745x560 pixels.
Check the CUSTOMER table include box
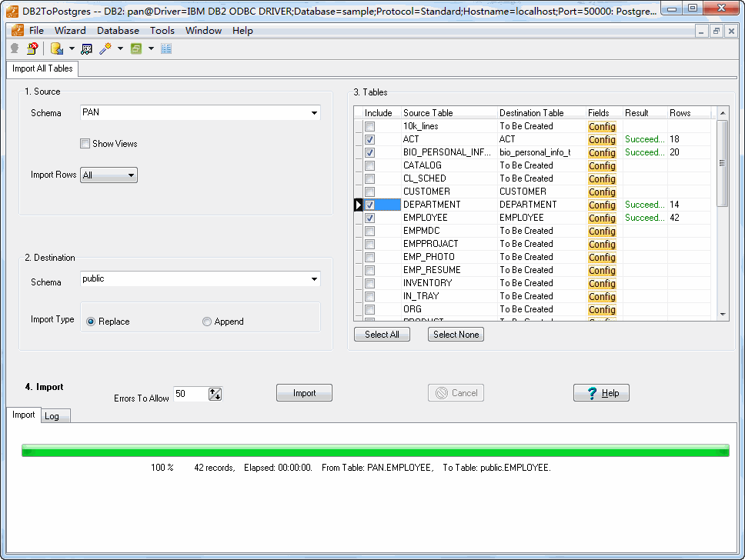pos(369,192)
